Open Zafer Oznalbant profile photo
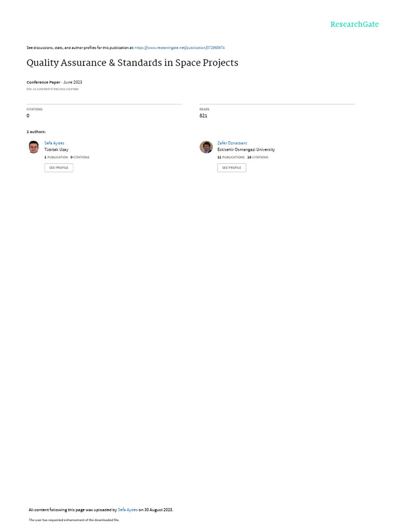399x532 pixels. click(206, 147)
